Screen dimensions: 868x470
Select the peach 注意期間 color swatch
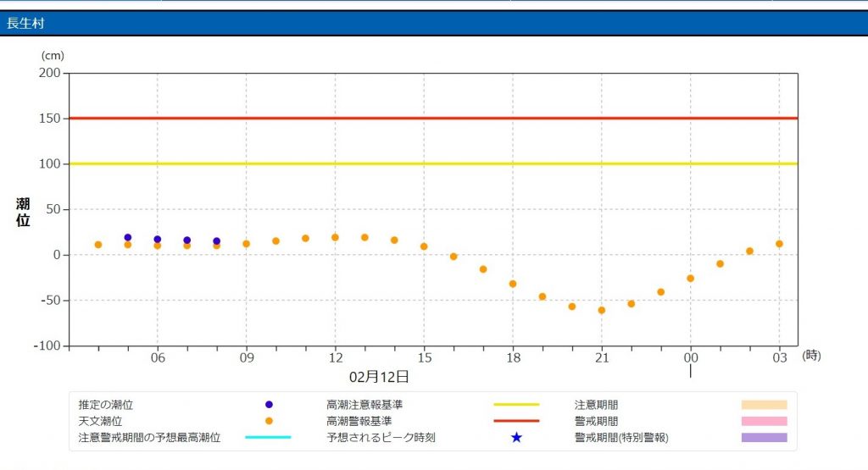coord(764,405)
